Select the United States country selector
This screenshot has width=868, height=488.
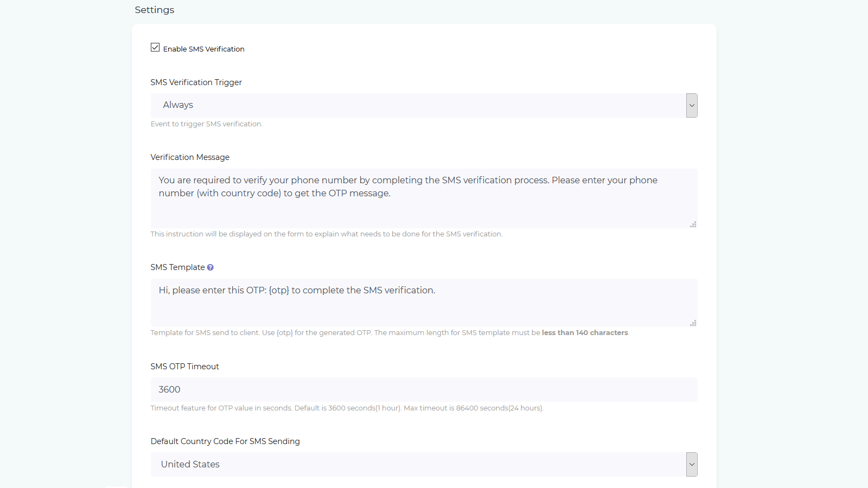pyautogui.click(x=424, y=465)
